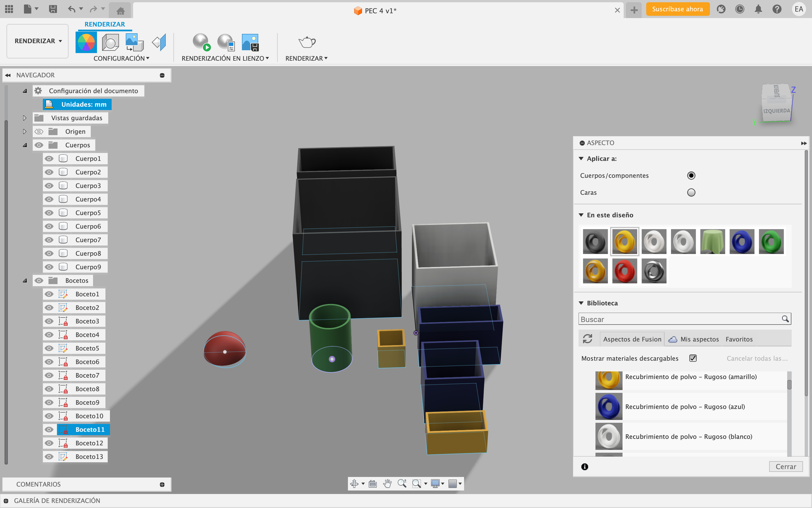Click the Cerrar button
The width and height of the screenshot is (812, 508).
tap(786, 467)
